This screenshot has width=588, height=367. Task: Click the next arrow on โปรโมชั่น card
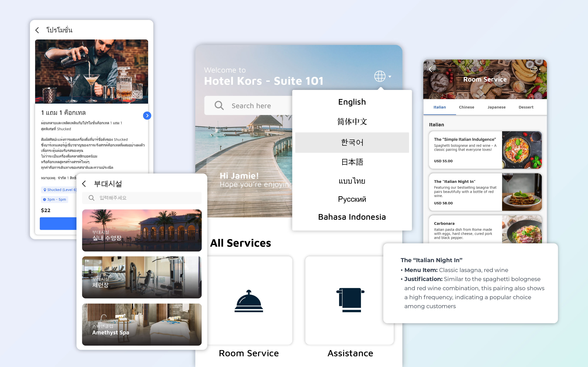tap(147, 115)
